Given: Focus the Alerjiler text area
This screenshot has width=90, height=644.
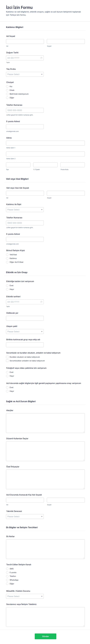Looking at the screenshot, I should point(45,423).
